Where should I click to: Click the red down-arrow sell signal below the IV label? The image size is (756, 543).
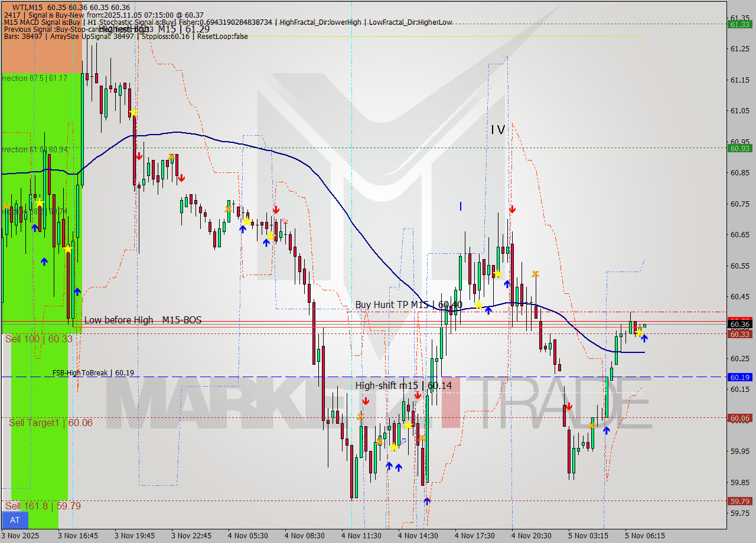point(512,209)
